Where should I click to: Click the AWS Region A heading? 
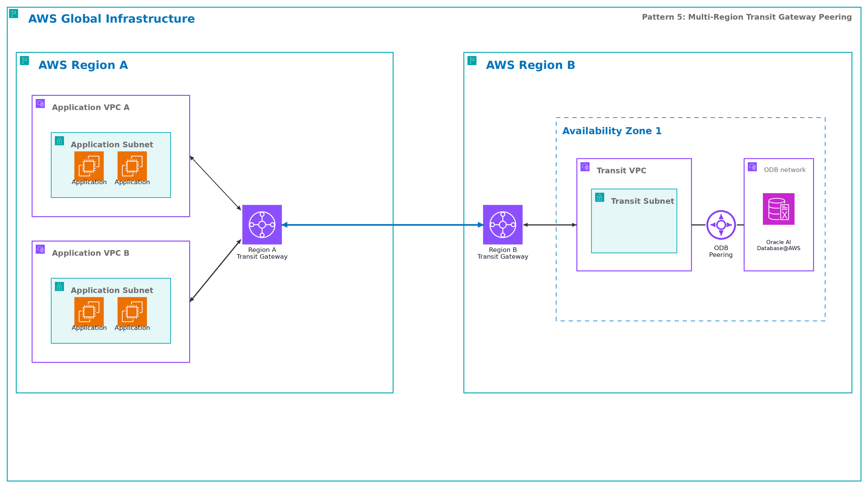tap(83, 65)
